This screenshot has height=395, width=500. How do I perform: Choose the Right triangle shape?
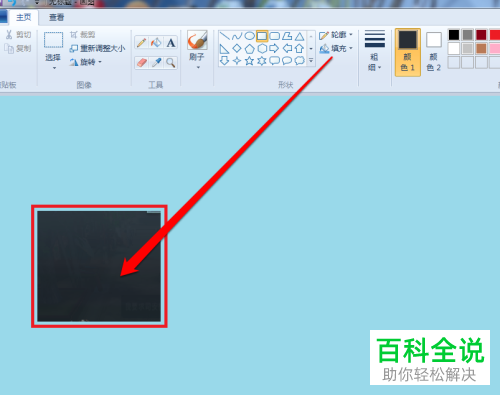click(225, 49)
